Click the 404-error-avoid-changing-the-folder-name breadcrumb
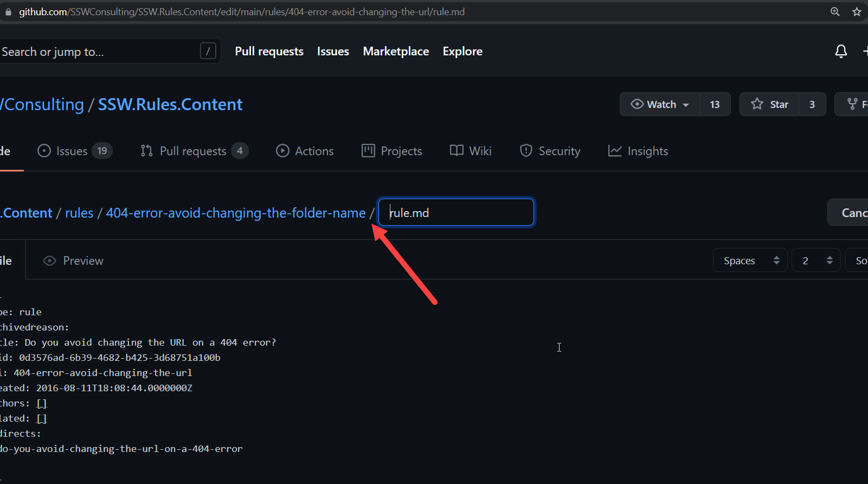 [x=236, y=213]
